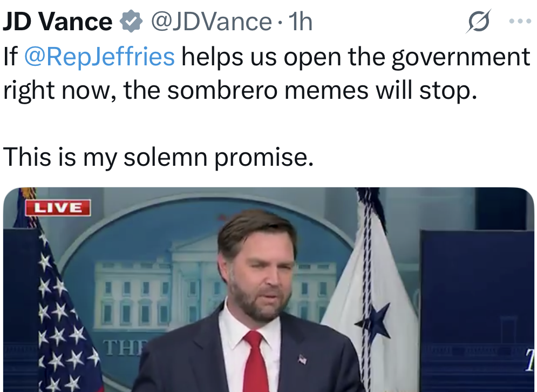Click "This is my solemn promise." line
The image size is (537, 392).
point(158,157)
